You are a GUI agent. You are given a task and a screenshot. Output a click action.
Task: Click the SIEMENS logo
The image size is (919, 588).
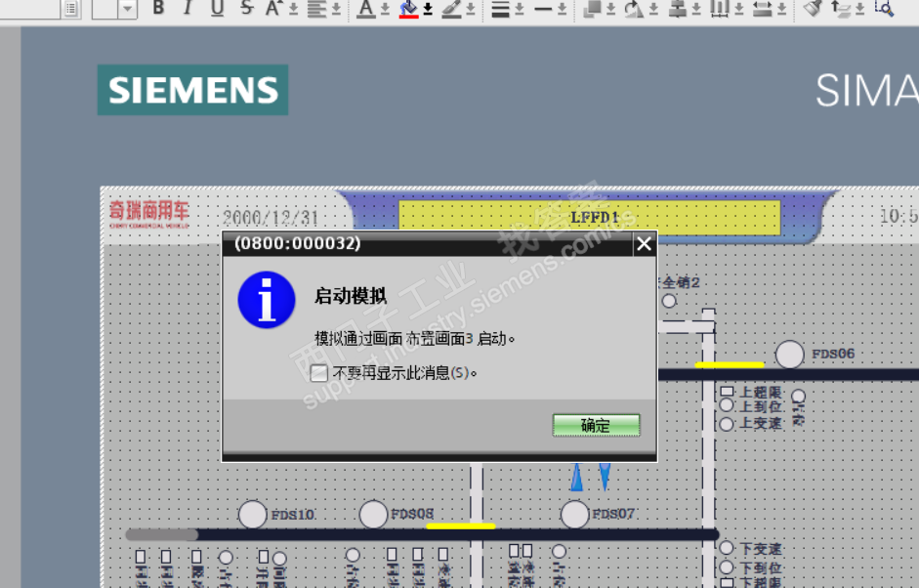pyautogui.click(x=192, y=90)
